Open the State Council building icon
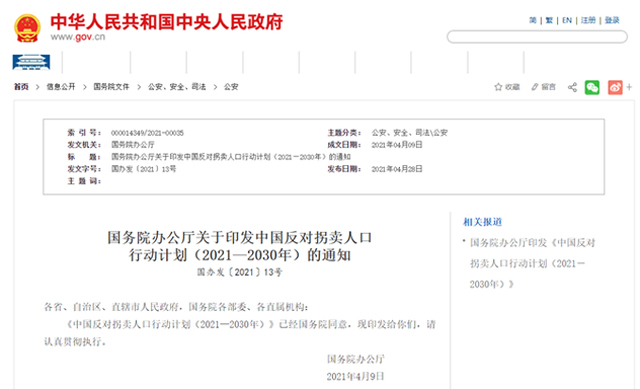 click(31, 62)
